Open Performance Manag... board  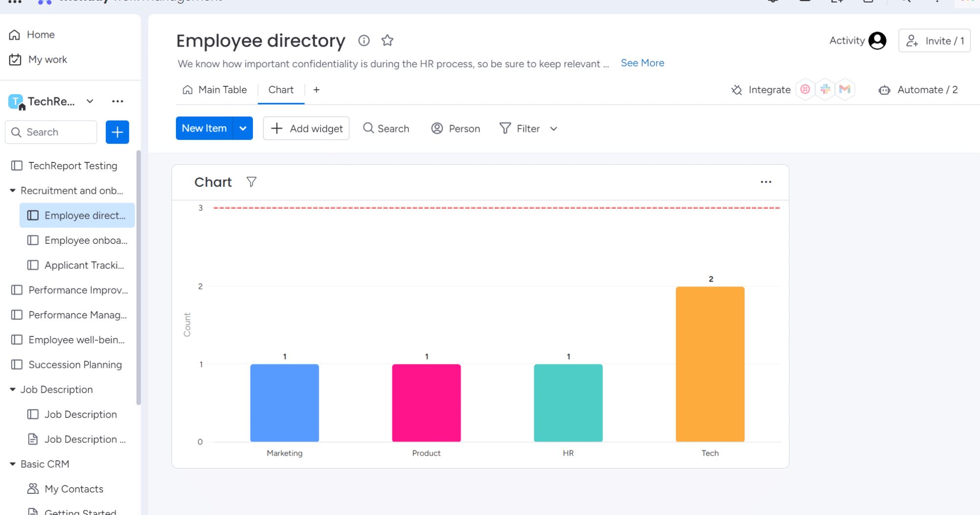pos(70,315)
